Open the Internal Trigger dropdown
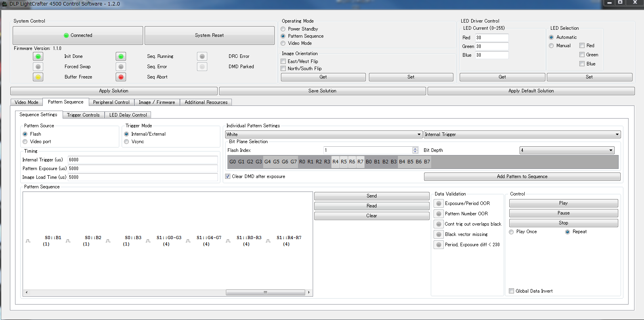This screenshot has width=644, height=320. pyautogui.click(x=522, y=134)
